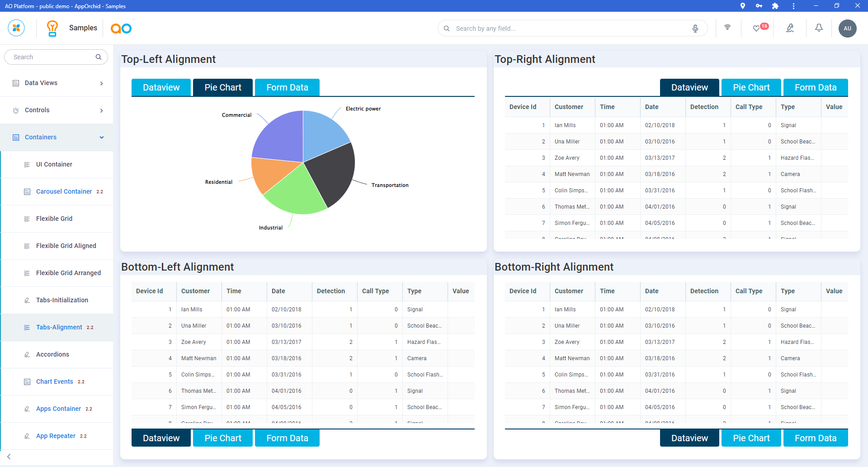Open favorites heart icon with badge

click(757, 28)
